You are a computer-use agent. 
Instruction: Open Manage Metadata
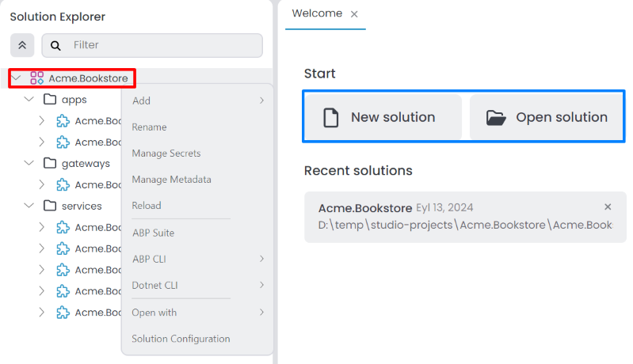[197, 180]
